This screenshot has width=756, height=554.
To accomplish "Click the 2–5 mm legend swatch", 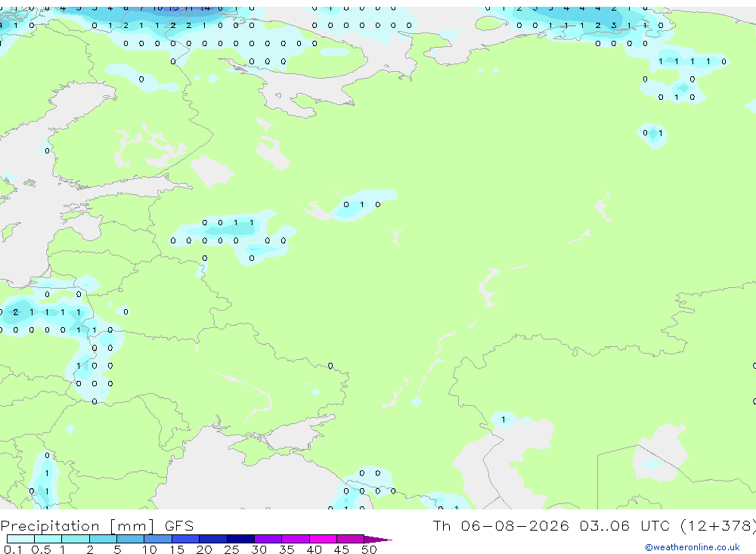I will point(103,539).
